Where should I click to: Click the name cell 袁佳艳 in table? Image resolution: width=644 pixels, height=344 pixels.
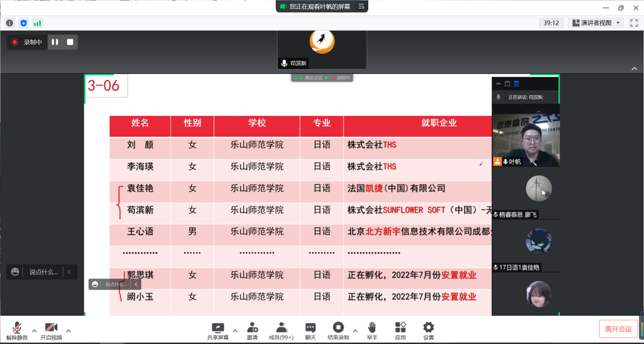point(140,188)
